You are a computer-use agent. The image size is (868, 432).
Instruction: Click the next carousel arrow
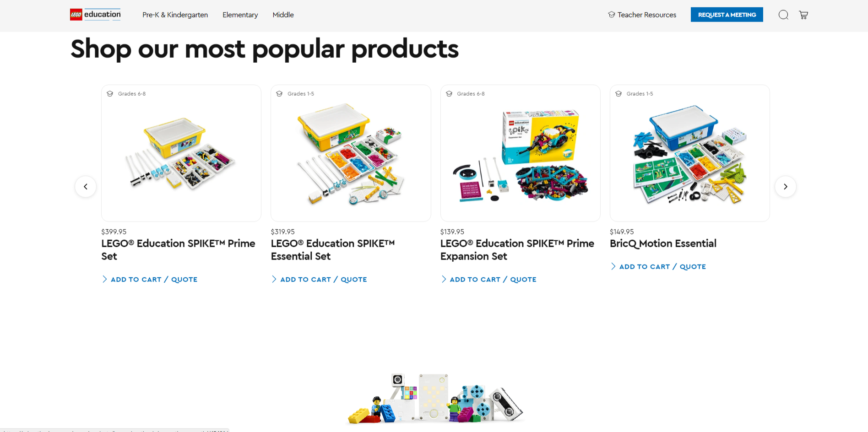(785, 187)
